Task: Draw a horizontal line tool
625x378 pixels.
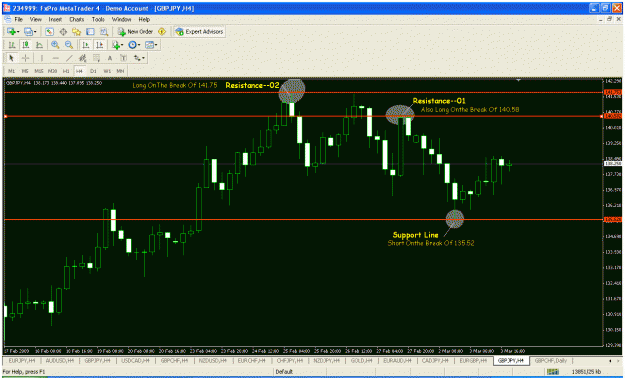Action: tap(55, 58)
